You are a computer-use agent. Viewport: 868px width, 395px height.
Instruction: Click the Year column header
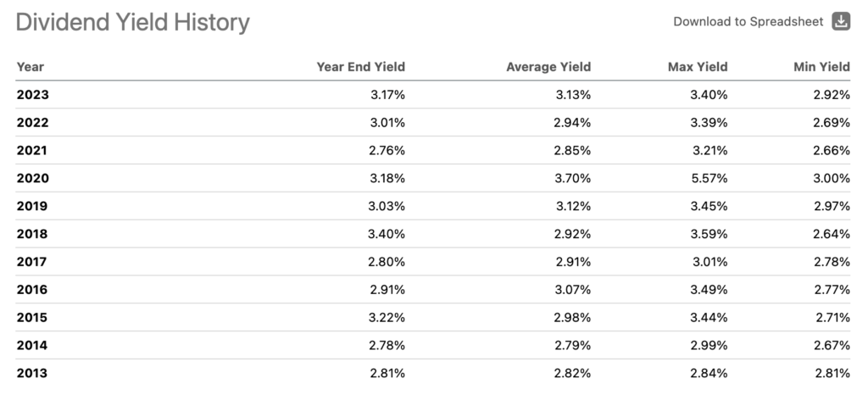tap(31, 67)
